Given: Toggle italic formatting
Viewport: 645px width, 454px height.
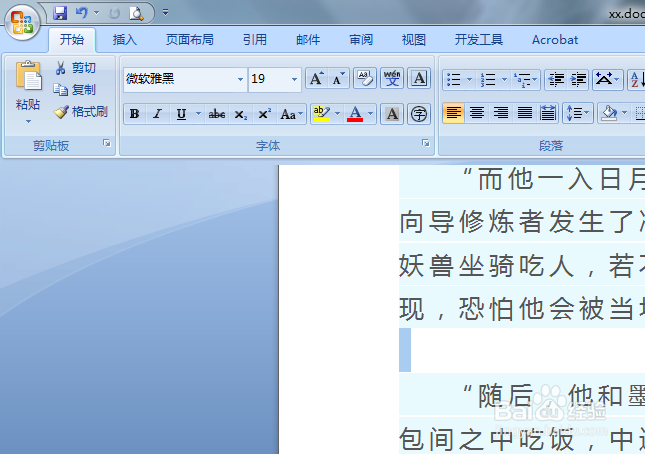Looking at the screenshot, I should click(x=158, y=114).
